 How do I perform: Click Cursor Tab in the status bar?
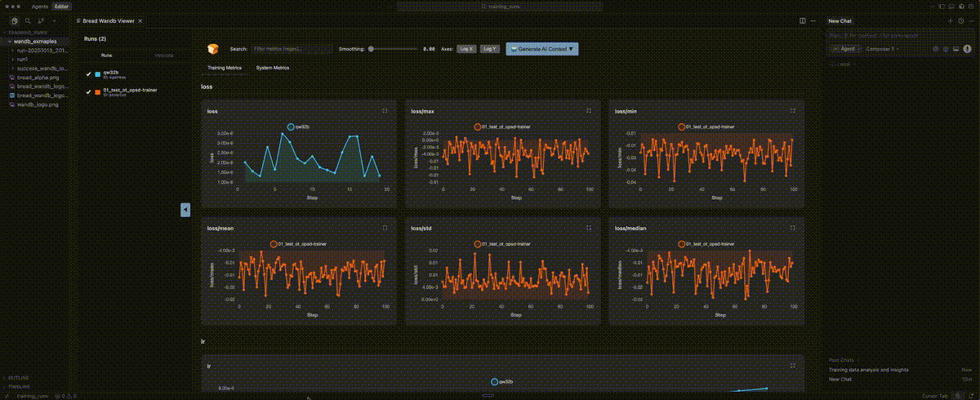pyautogui.click(x=935, y=396)
